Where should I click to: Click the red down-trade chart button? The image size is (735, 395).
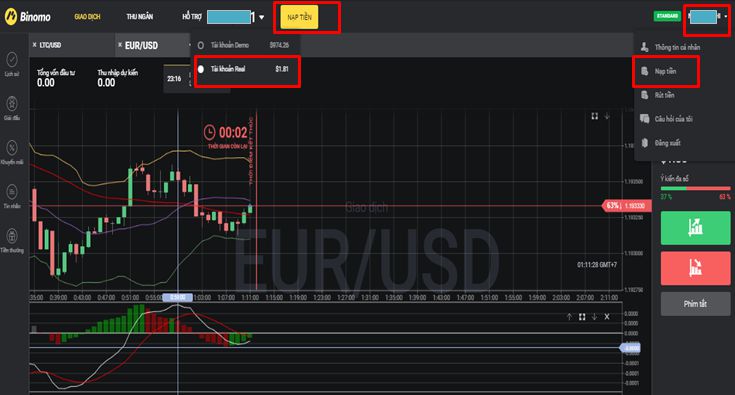click(695, 268)
